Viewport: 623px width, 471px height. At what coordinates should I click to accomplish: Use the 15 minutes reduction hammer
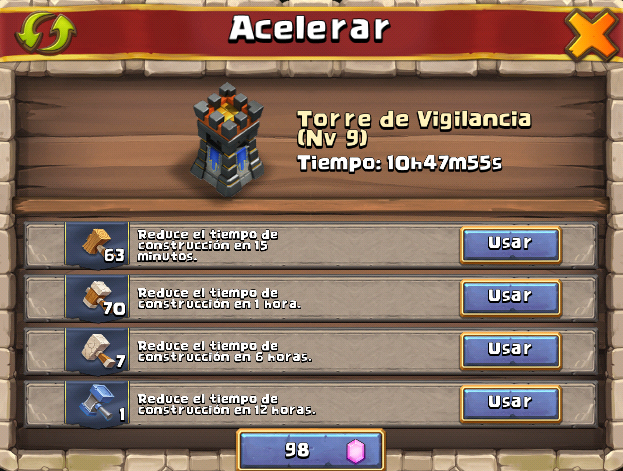(511, 245)
